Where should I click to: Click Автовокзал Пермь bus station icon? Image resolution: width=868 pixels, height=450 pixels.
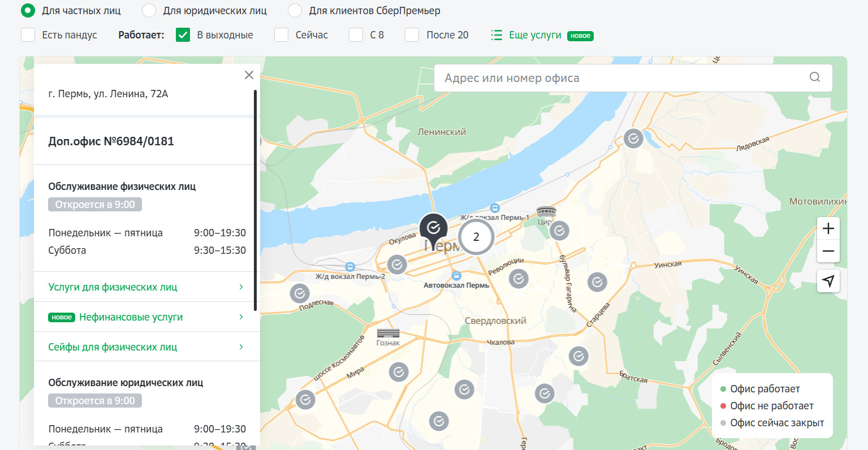(456, 276)
